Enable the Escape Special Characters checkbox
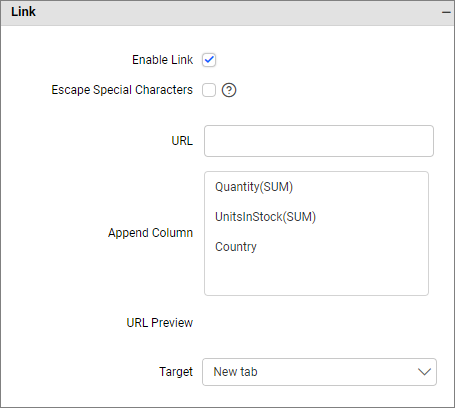455x408 pixels. coord(209,90)
